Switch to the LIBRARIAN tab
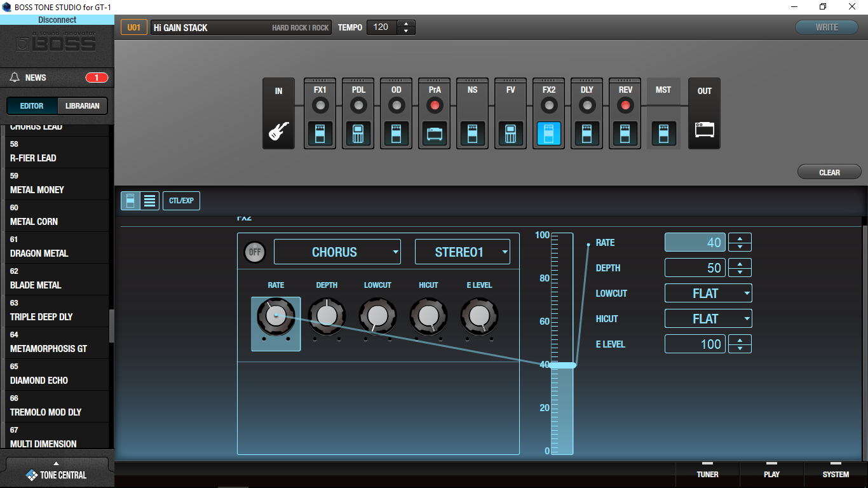 [81, 105]
